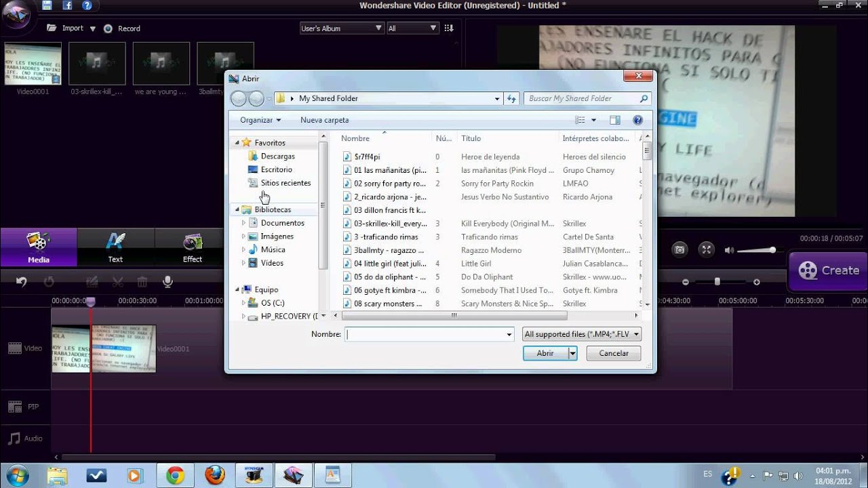Click the trash delete icon in the timeline toolbar

click(142, 282)
